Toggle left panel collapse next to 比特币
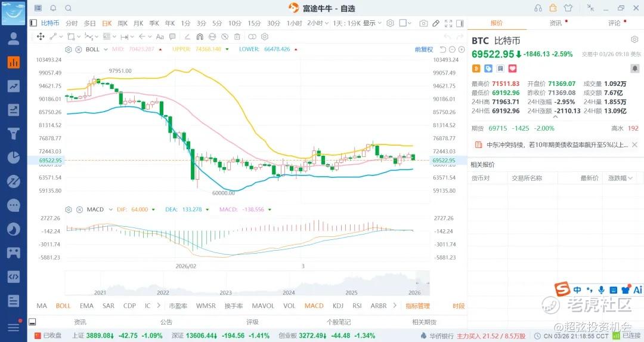Viewport: 644px width, 342px height. tap(33, 23)
